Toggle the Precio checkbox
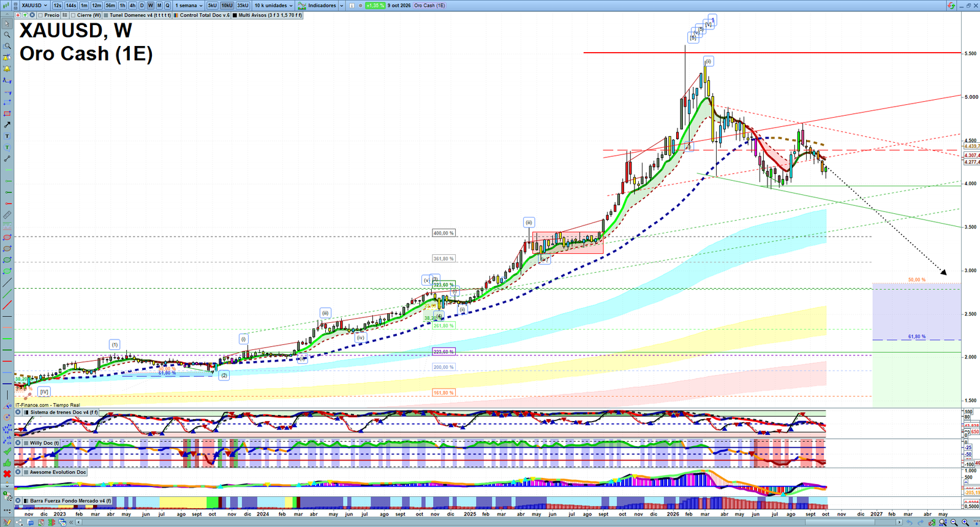Viewport: 980px width, 527px height. (40, 15)
